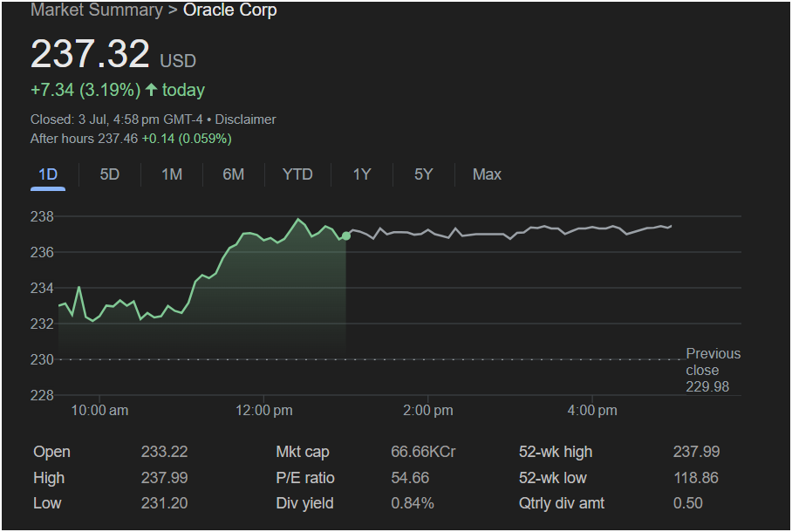792x532 pixels.
Task: Show the 6M chart range
Action: pos(234,174)
